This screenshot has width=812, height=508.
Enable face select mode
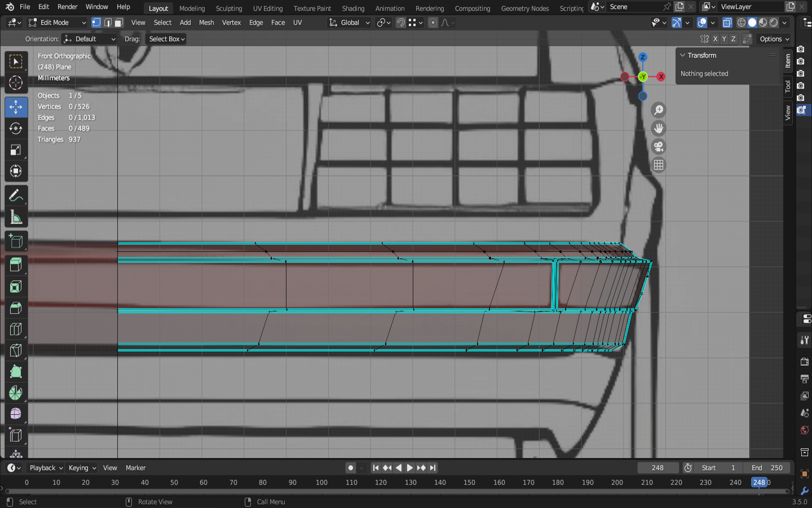coord(118,23)
